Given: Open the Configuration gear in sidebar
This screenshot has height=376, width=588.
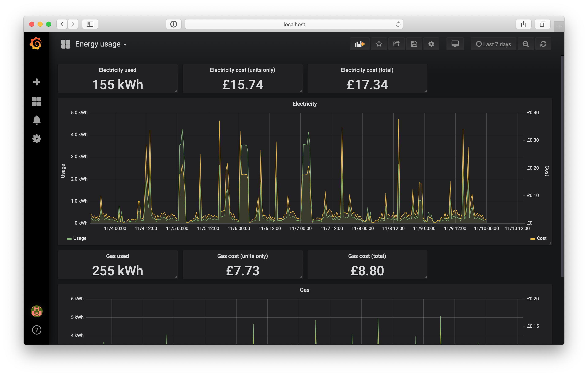Looking at the screenshot, I should 37,139.
